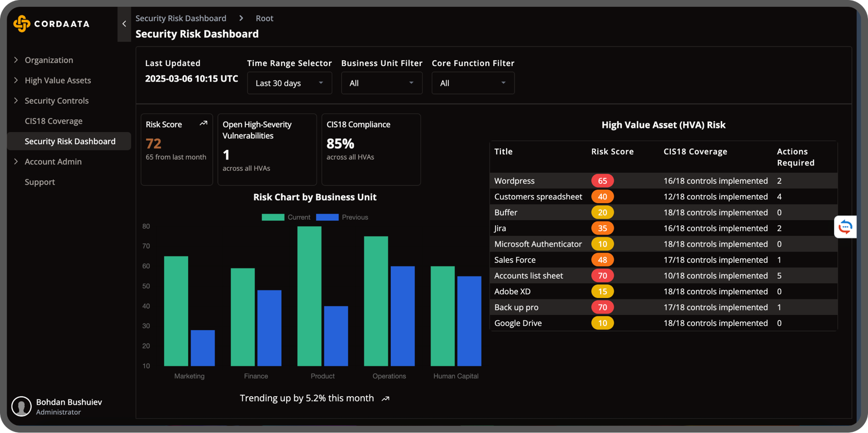
Task: Open the Business Unit Filter dropdown
Action: click(x=381, y=83)
